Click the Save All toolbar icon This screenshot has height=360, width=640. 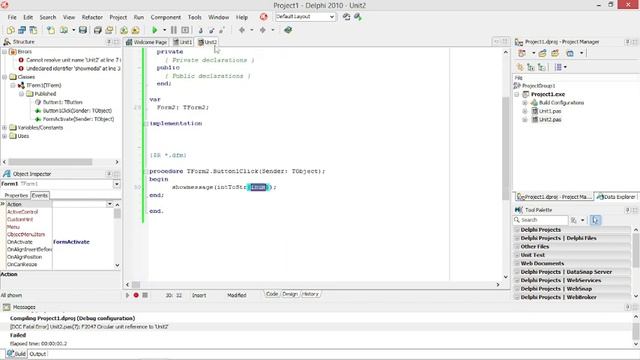point(98,30)
